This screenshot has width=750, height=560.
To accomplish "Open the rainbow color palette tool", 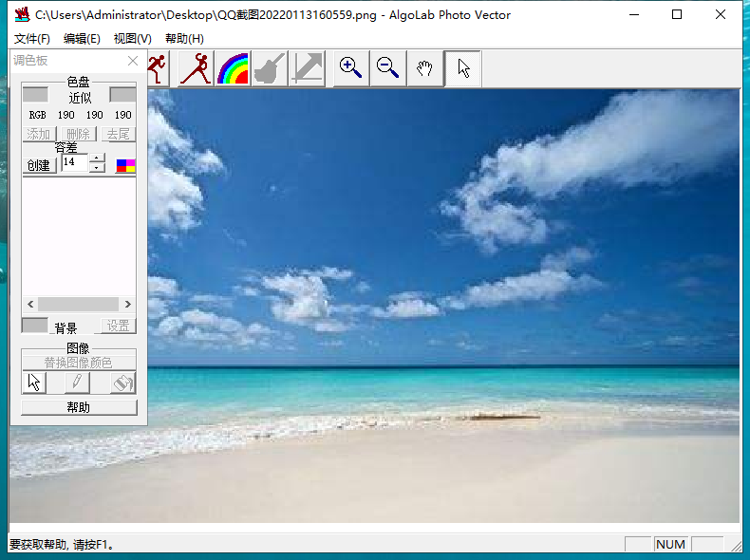I will point(233,68).
